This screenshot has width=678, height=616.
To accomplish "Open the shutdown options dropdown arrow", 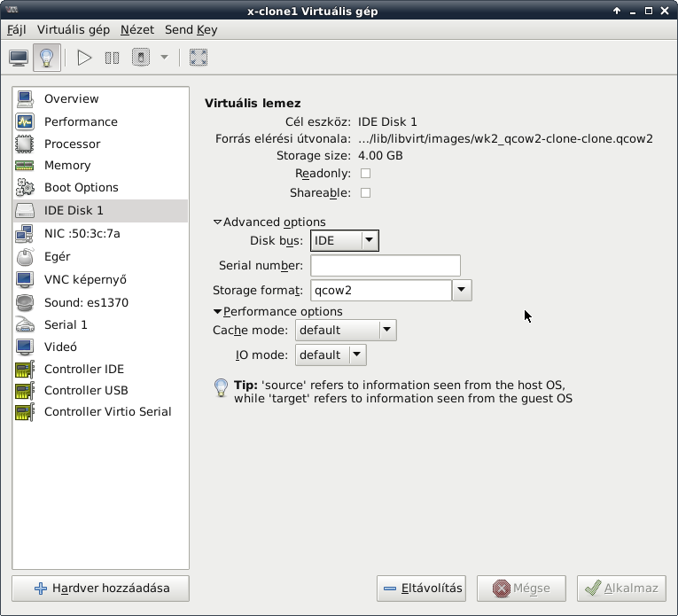I will (x=164, y=58).
